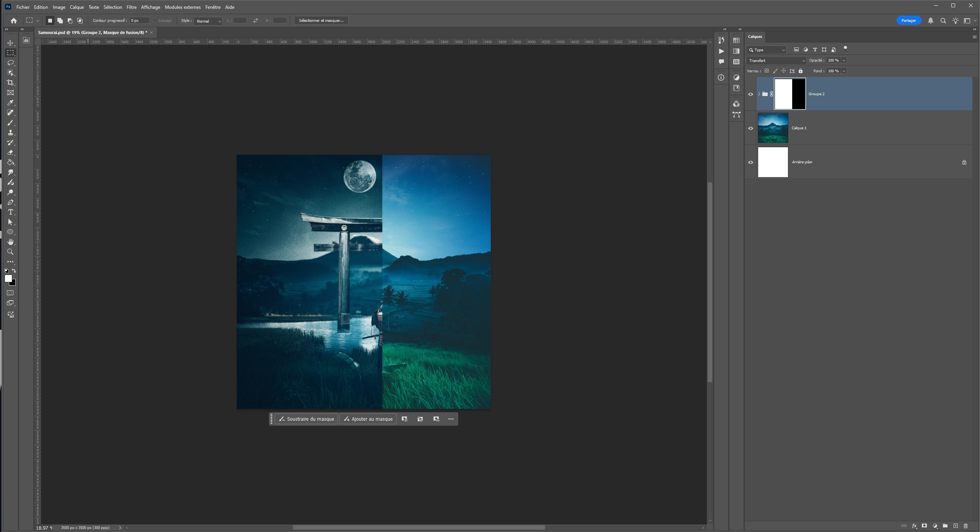Select the Horizontal Type tool
Screen dimensions: 980x532
pyautogui.click(x=11, y=212)
